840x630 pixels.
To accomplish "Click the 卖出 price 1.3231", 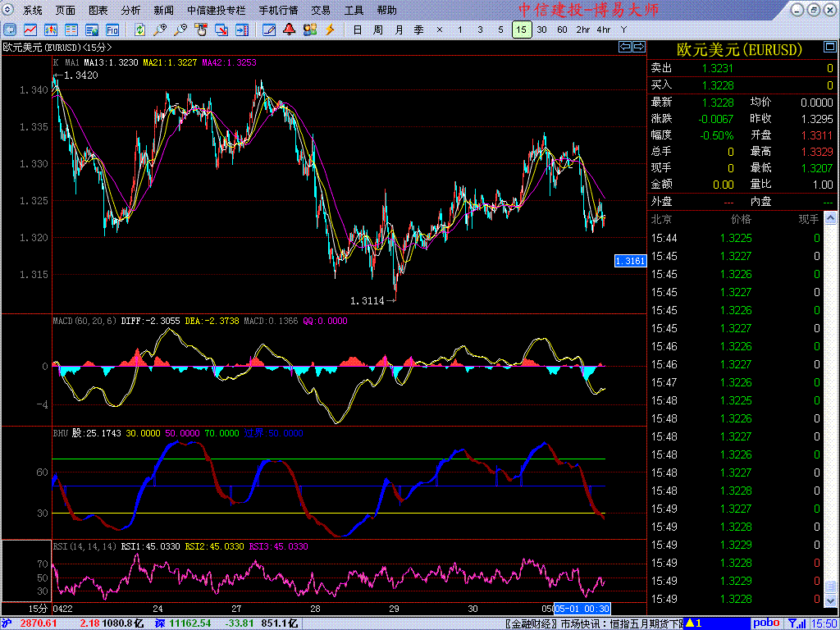I will (718, 68).
